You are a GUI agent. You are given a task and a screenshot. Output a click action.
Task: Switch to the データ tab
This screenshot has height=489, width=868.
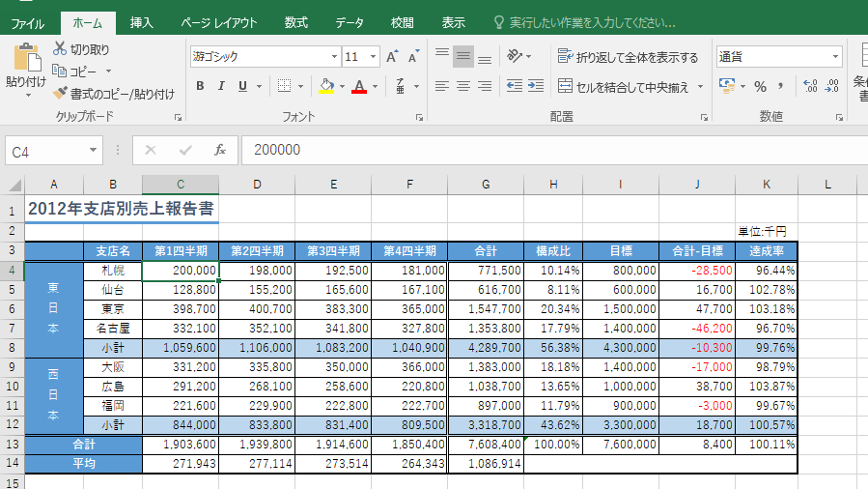click(x=350, y=22)
